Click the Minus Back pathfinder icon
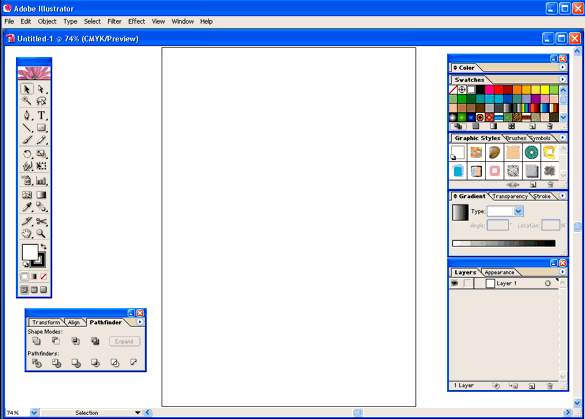This screenshot has height=419, width=585. coord(133,362)
